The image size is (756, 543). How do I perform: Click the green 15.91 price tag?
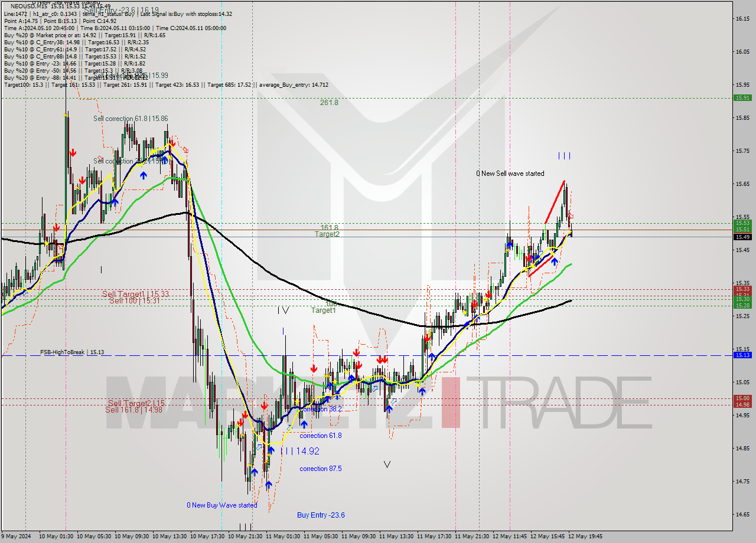[x=742, y=98]
